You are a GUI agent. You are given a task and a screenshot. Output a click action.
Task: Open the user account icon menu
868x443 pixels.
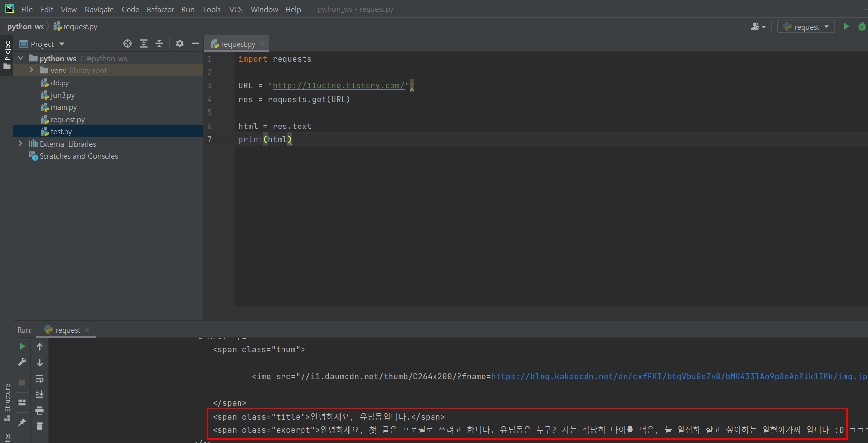click(758, 27)
